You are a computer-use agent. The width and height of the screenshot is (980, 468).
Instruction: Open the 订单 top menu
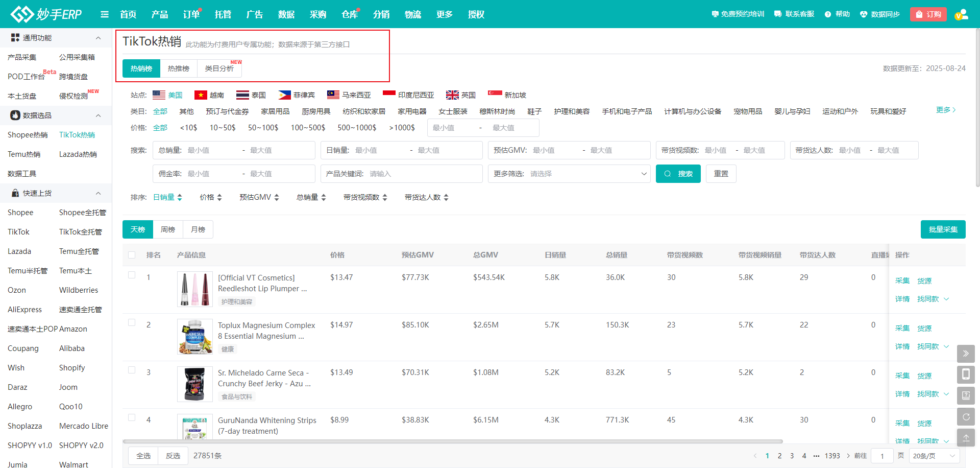click(191, 14)
